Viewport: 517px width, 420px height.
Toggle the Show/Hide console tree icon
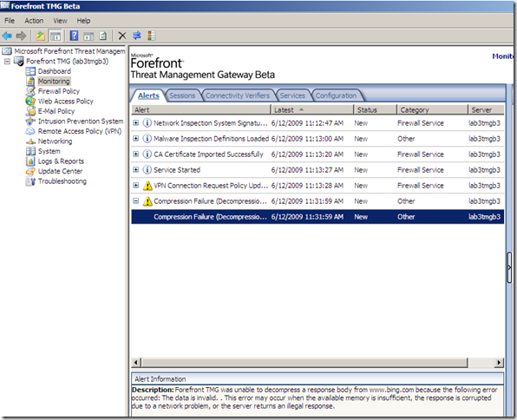56,36
